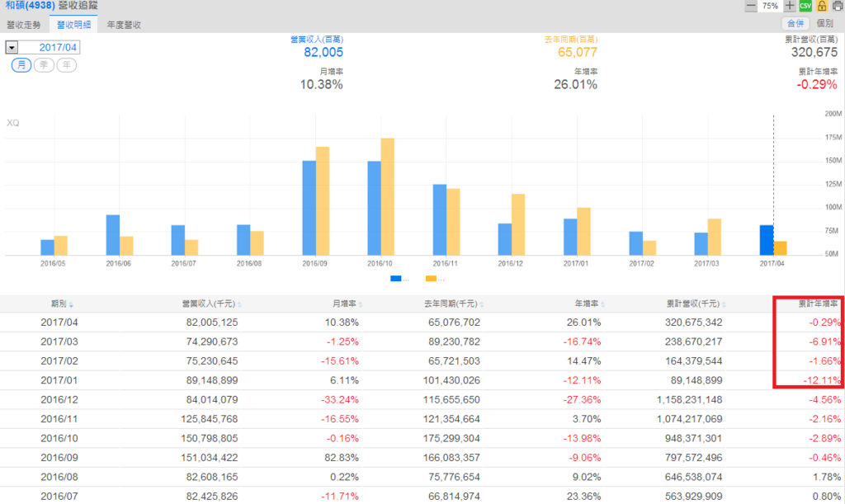Click the blue 2016/11 revenue bar

(440, 219)
